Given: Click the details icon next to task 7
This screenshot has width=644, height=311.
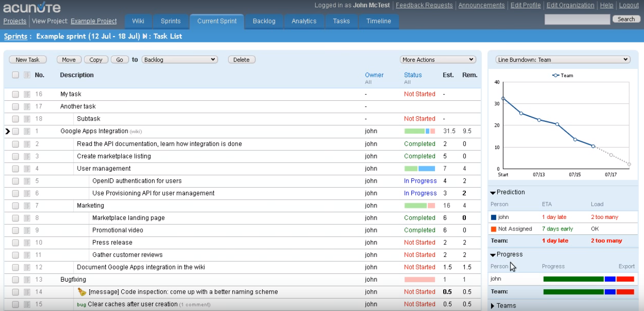Looking at the screenshot, I should pyautogui.click(x=27, y=206).
